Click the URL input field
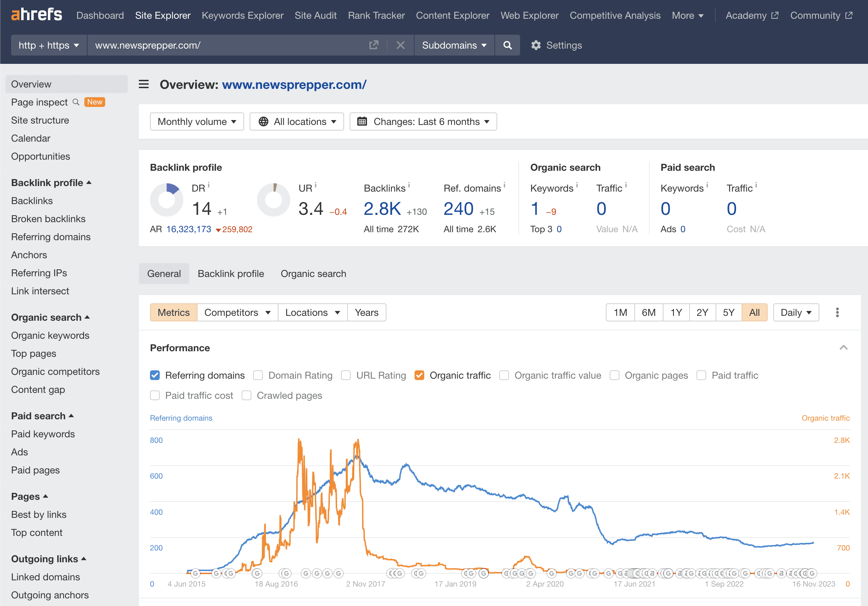The image size is (868, 606). 227,45
